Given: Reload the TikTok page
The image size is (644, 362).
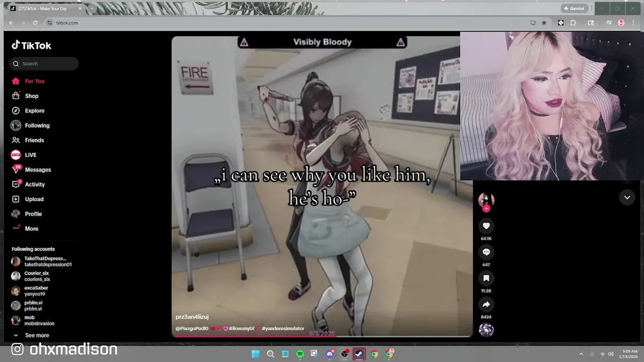Looking at the screenshot, I should click(35, 23).
